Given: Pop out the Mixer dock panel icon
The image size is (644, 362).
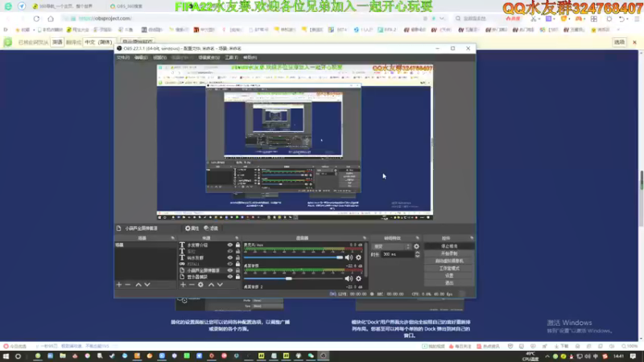Looking at the screenshot, I should click(x=365, y=238).
